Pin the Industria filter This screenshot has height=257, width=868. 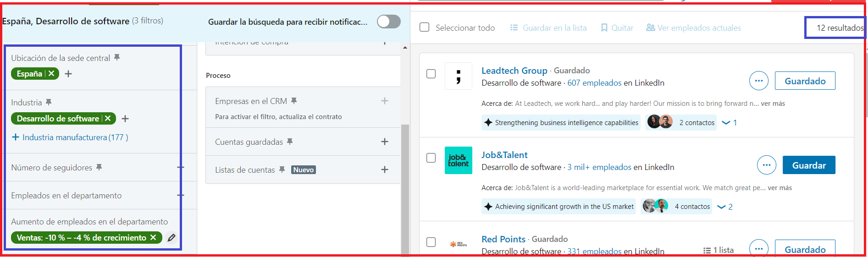point(49,102)
